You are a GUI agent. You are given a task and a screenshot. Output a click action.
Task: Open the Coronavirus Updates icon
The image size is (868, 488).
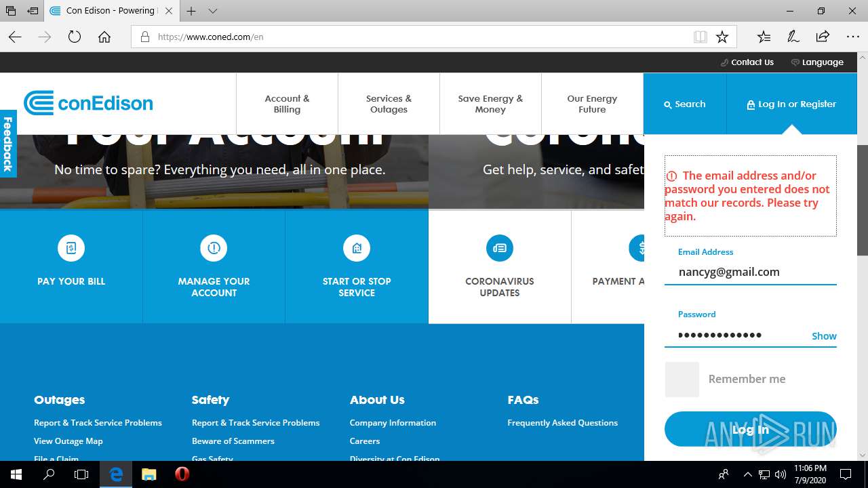pyautogui.click(x=500, y=248)
